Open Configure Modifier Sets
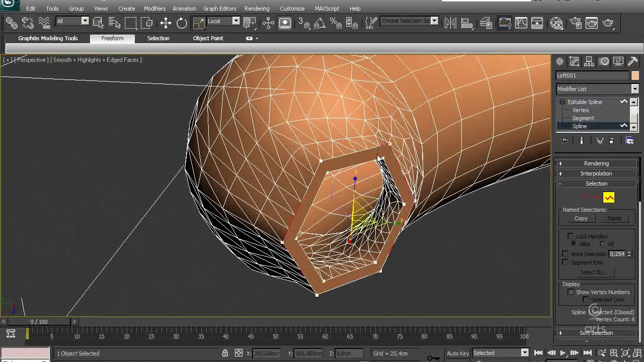Screen dimensions: 644x362 click(629, 141)
